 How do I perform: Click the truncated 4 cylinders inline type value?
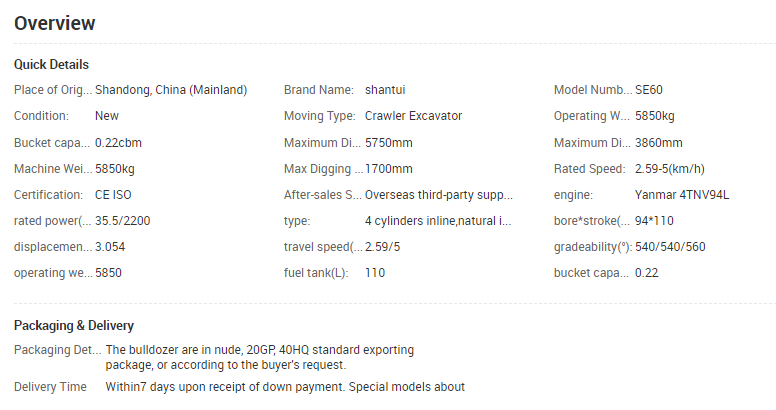[438, 221]
